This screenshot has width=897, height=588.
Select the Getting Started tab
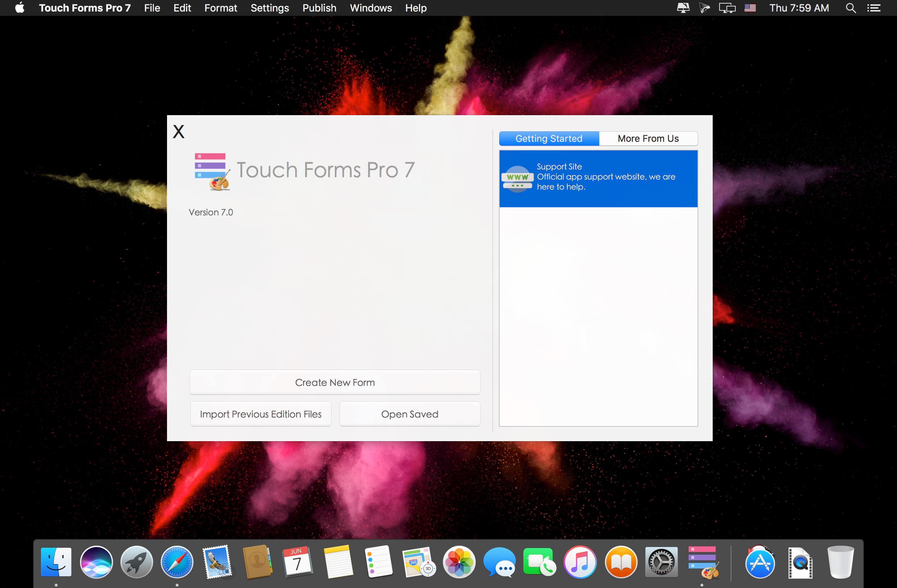pyautogui.click(x=549, y=138)
